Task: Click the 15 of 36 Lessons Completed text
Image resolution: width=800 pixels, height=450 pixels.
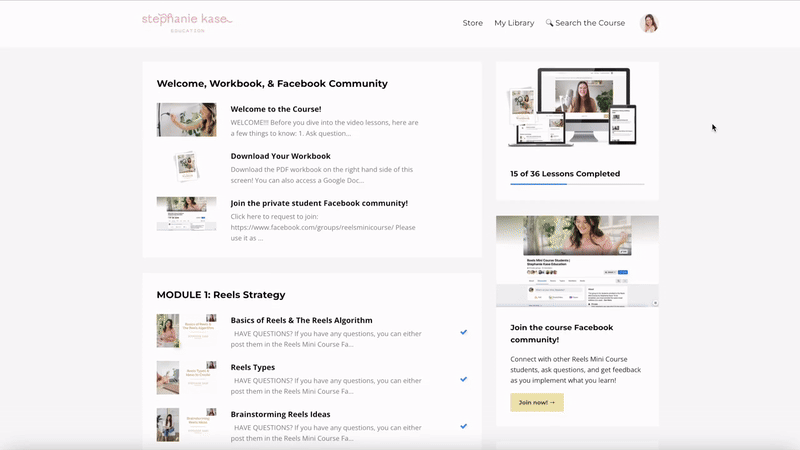Action: tap(565, 173)
